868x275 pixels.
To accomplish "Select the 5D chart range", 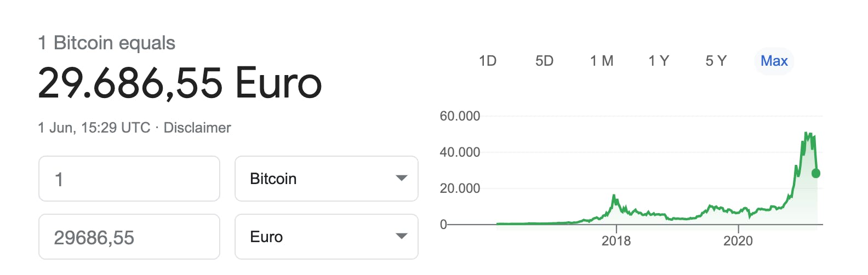I will pyautogui.click(x=544, y=61).
